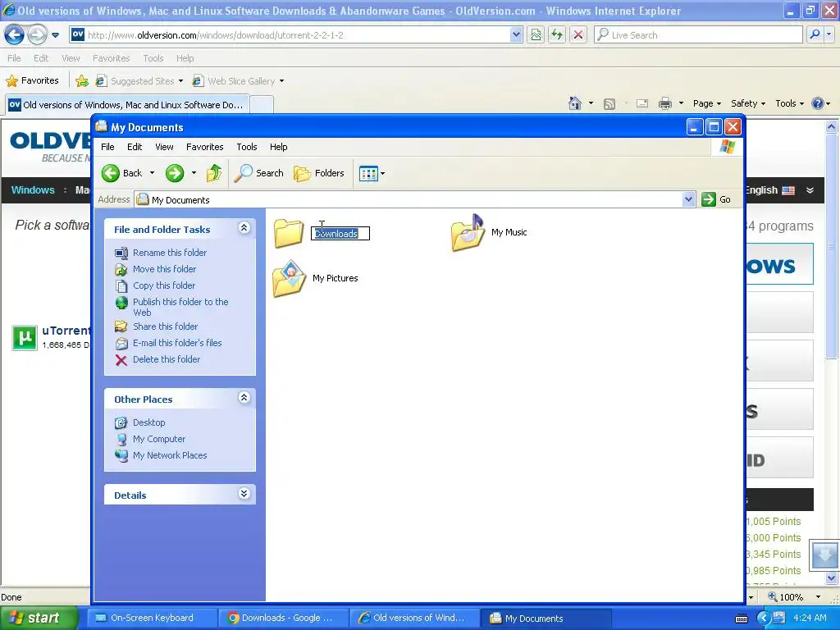Screen dimensions: 840x630
Task: Toggle the Folders pane button
Action: click(x=319, y=173)
